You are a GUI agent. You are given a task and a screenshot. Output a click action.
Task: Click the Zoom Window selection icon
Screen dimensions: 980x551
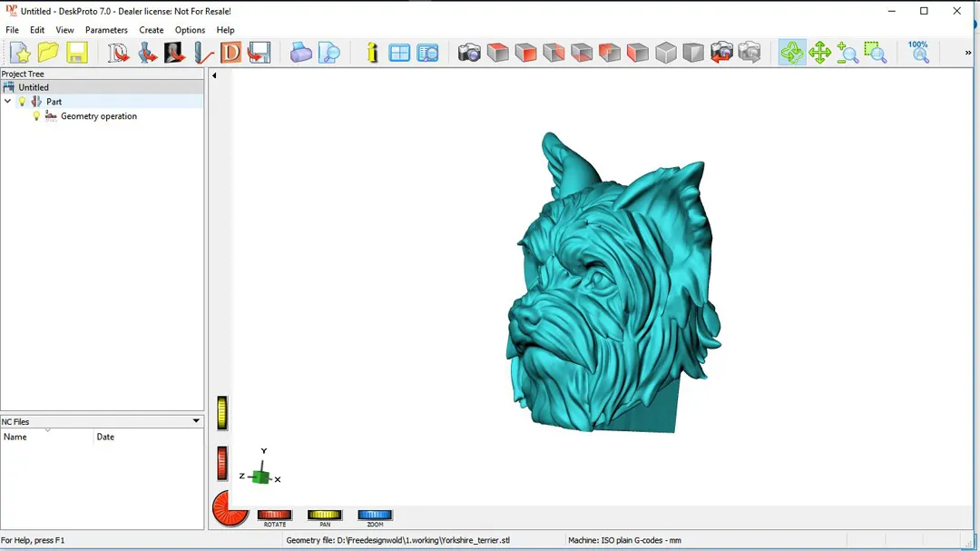tap(875, 53)
